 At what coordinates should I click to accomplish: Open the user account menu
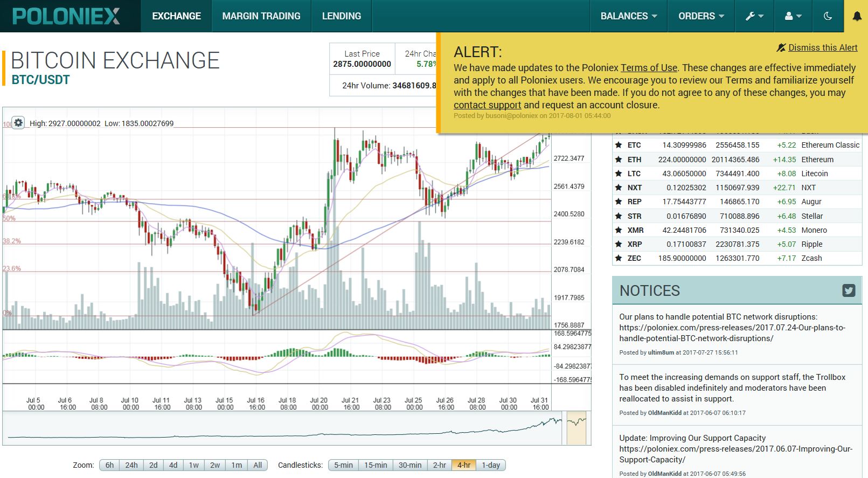point(793,16)
